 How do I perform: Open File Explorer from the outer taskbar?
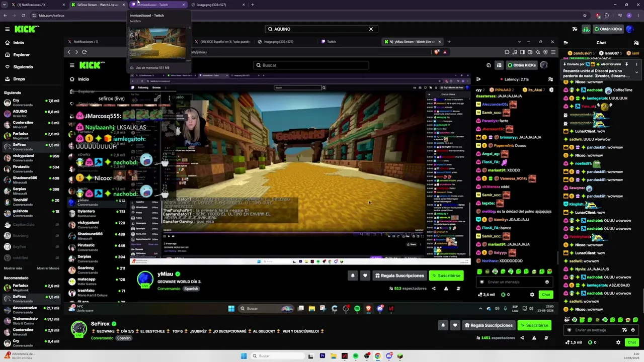coord(333,356)
